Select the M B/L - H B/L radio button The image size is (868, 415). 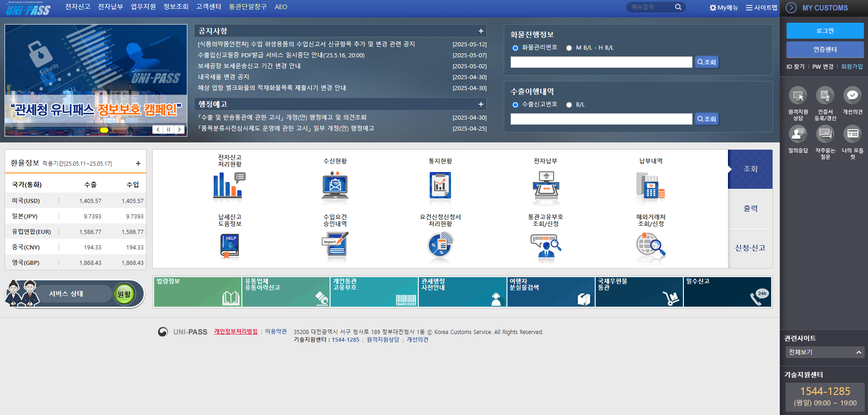[569, 47]
